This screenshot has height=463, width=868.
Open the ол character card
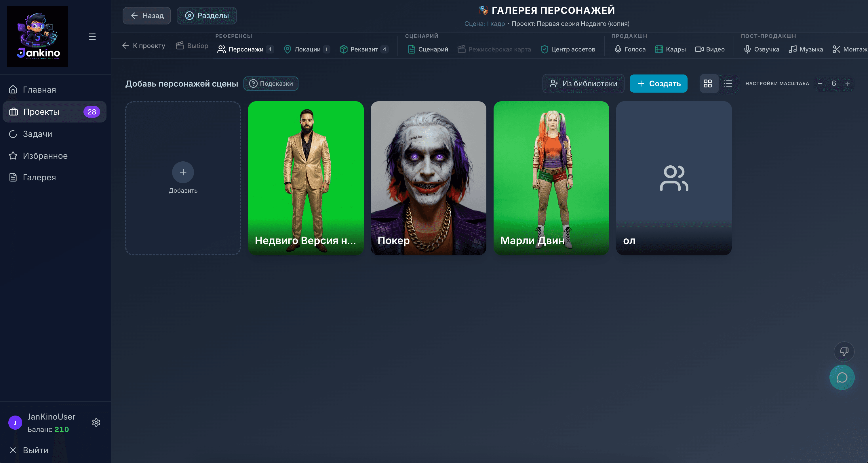(674, 178)
